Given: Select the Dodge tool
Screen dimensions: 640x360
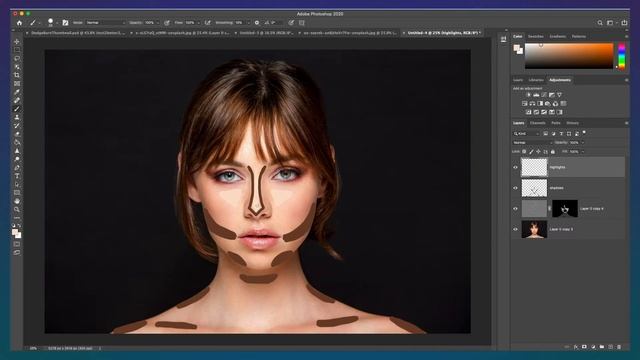Looking at the screenshot, I should (17, 159).
